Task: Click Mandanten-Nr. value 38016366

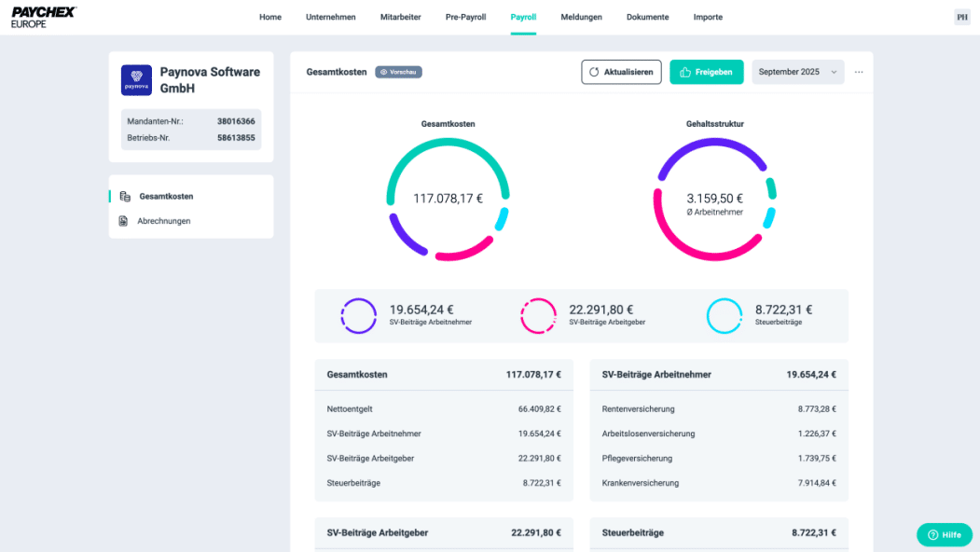Action: pos(236,121)
